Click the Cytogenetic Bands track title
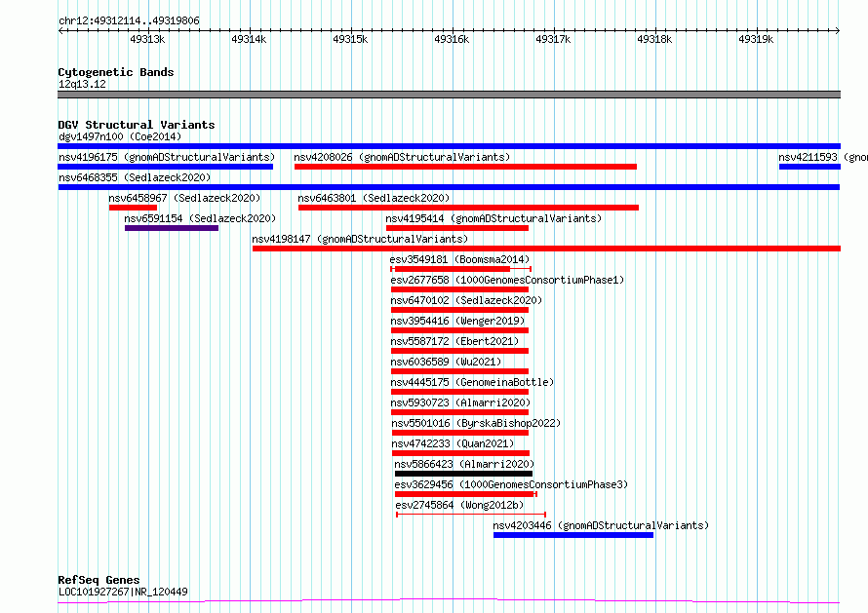This screenshot has width=868, height=613. (x=116, y=72)
